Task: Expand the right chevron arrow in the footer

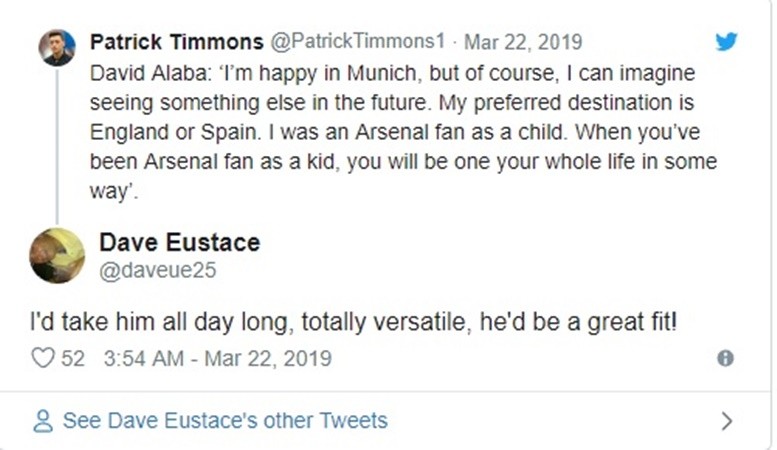Action: pyautogui.click(x=727, y=421)
